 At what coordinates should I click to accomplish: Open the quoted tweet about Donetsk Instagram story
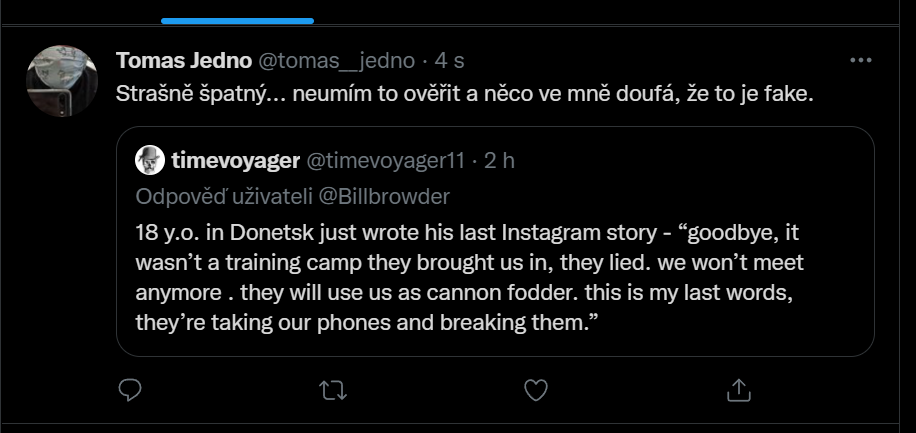click(x=495, y=241)
